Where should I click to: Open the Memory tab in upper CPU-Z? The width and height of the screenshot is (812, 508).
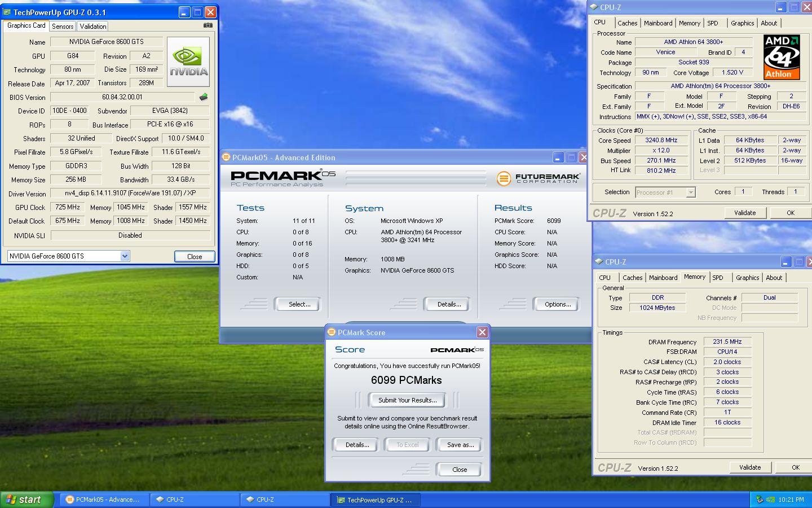(689, 23)
